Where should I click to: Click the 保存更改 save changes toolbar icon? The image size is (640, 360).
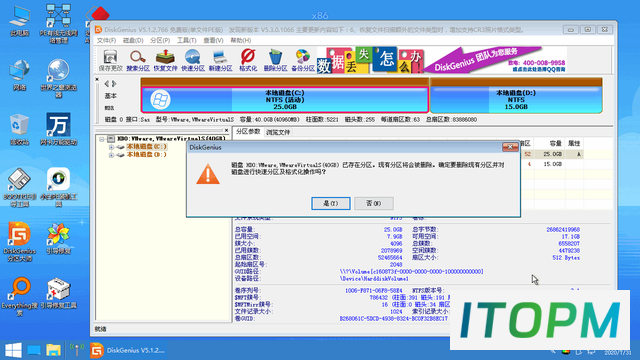point(110,60)
